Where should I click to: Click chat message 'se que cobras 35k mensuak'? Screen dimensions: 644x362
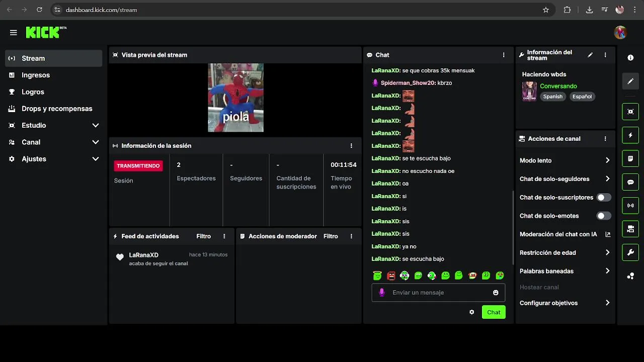pyautogui.click(x=438, y=70)
